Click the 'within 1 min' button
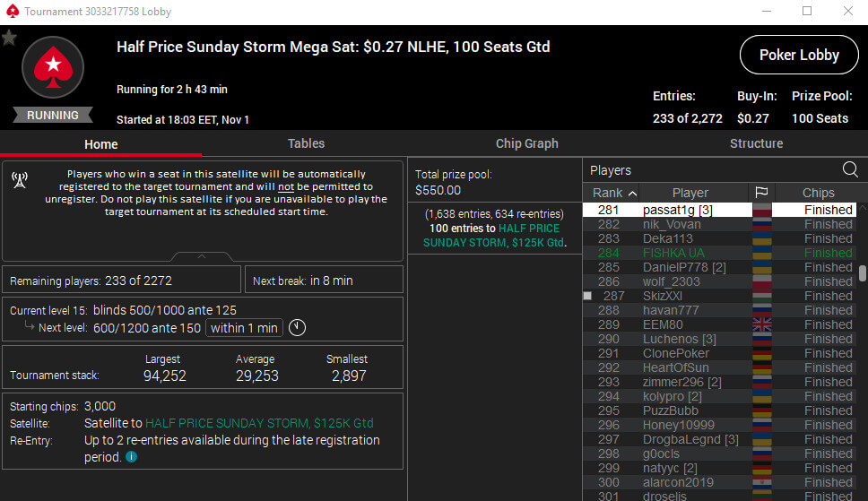 pos(244,328)
